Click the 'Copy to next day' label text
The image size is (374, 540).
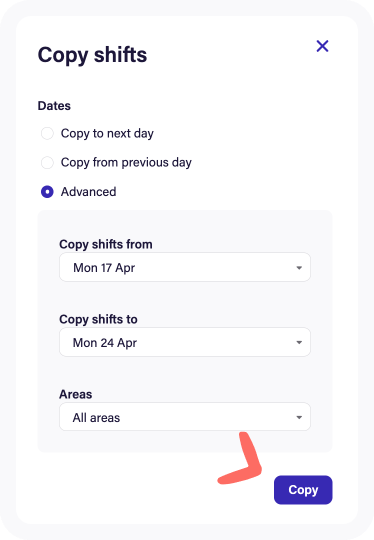pos(107,134)
